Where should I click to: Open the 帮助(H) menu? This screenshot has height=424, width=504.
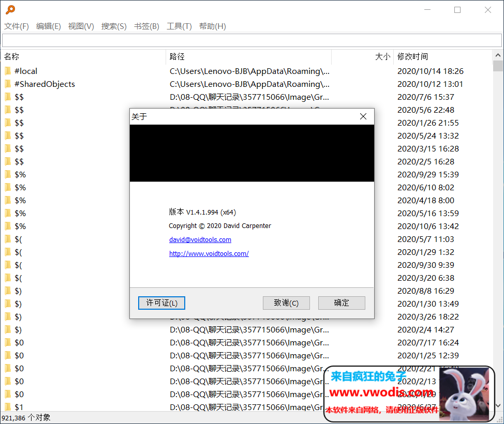coord(212,26)
